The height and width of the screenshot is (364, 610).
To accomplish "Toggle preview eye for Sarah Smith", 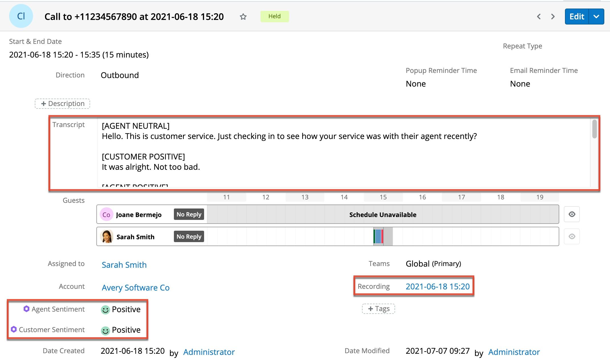I will [x=572, y=237].
